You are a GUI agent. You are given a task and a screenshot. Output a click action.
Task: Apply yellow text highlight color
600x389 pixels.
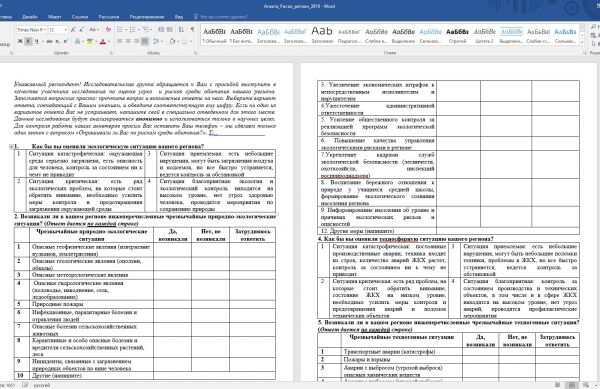pos(89,41)
